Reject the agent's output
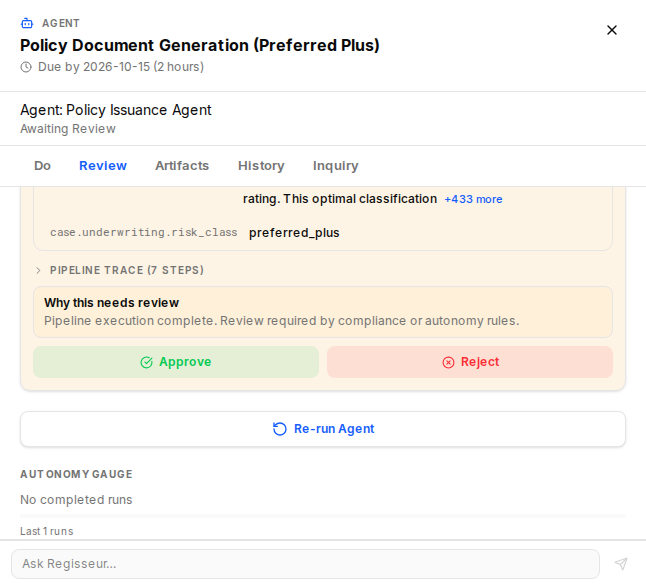This screenshot has width=646, height=584. [x=470, y=362]
